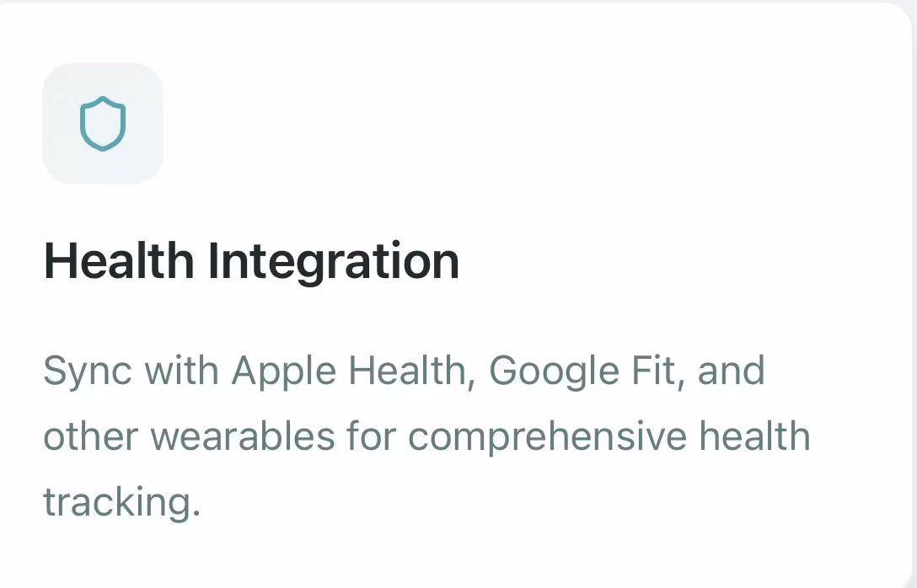Click the "Apple Health" text
This screenshot has width=917, height=588.
[350, 371]
